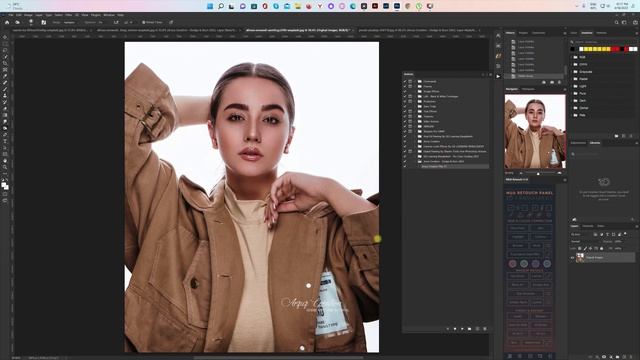Viewport: 640px width, 360px height.
Task: Create a new snapshot in History panel
Action: [x=552, y=82]
